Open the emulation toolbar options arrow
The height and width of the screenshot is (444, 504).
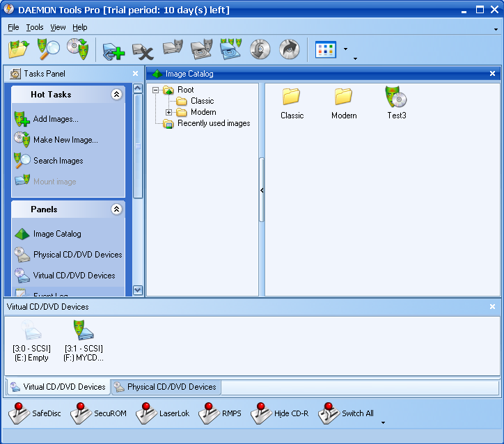383,423
